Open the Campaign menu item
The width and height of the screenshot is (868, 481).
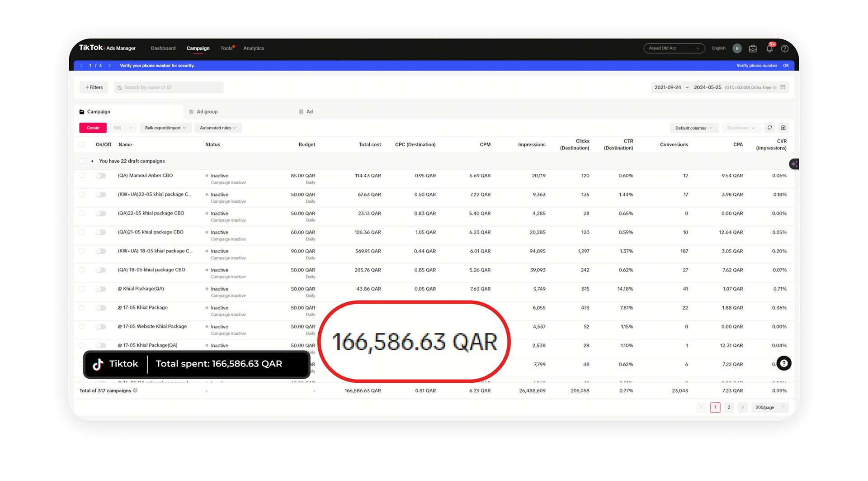(198, 48)
